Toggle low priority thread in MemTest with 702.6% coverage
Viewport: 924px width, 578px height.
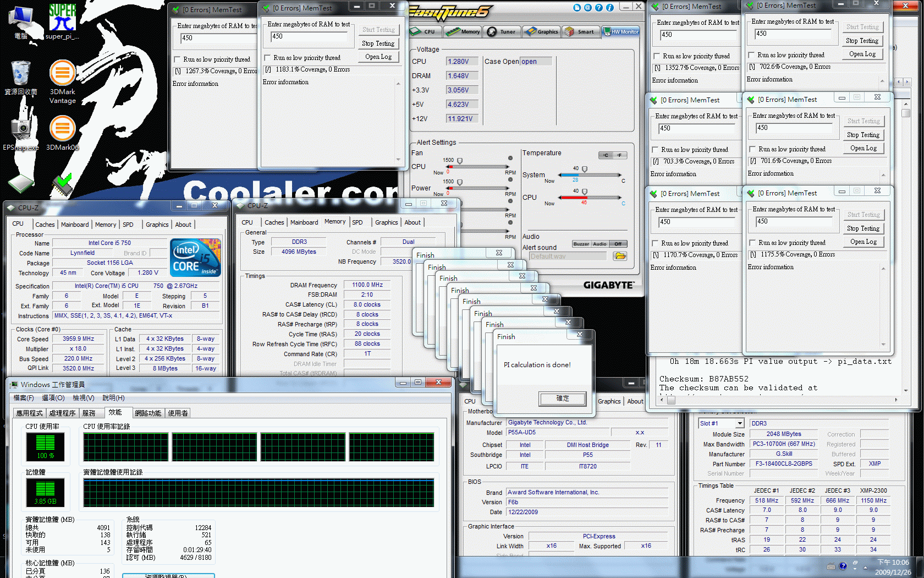[x=751, y=55]
